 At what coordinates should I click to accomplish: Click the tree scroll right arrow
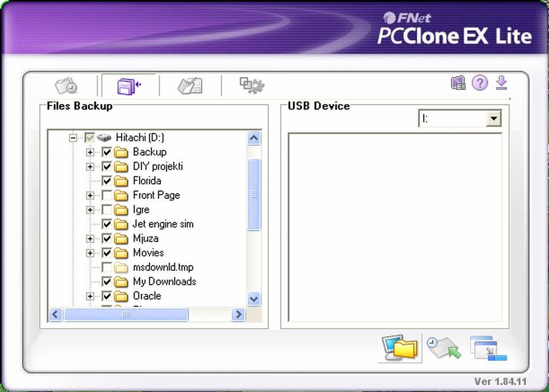click(239, 314)
